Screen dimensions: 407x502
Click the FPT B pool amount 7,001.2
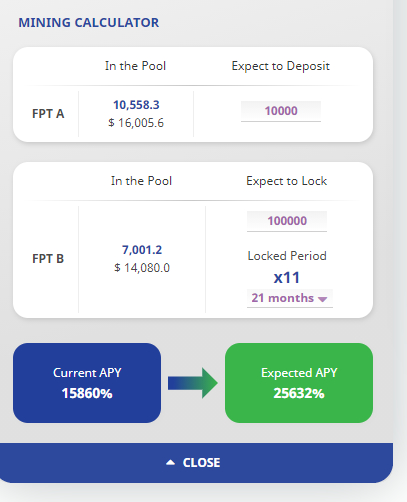(x=142, y=250)
